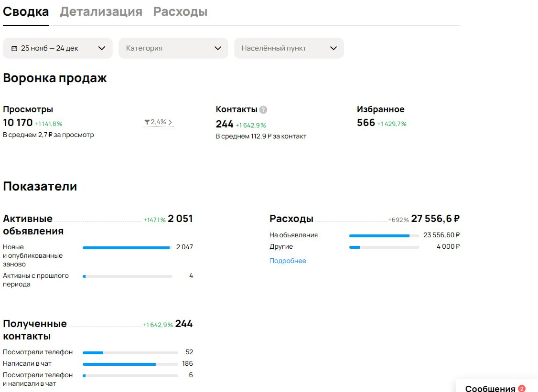The image size is (538, 392).
Task: Click the На объявления expense bar
Action: [x=384, y=235]
